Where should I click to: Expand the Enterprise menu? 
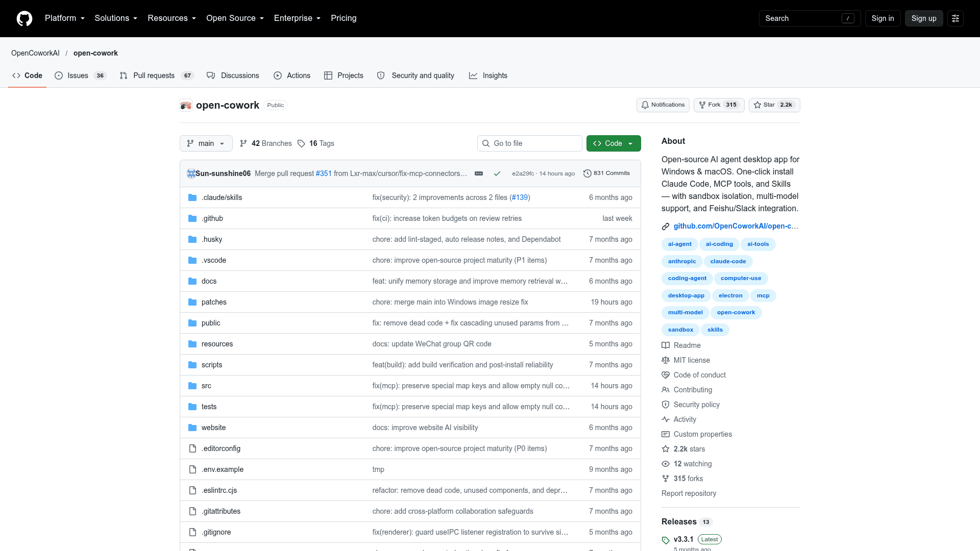298,18
